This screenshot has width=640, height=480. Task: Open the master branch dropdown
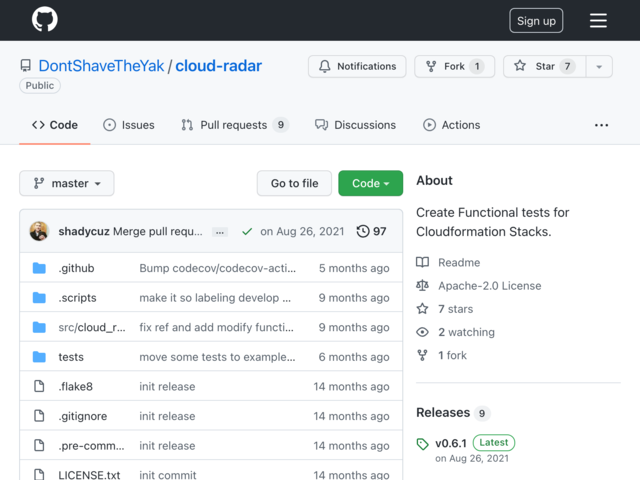pyautogui.click(x=67, y=183)
